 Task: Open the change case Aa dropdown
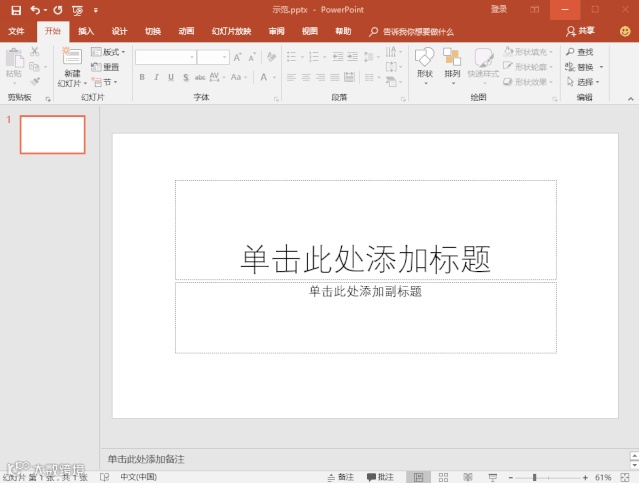tap(239, 77)
